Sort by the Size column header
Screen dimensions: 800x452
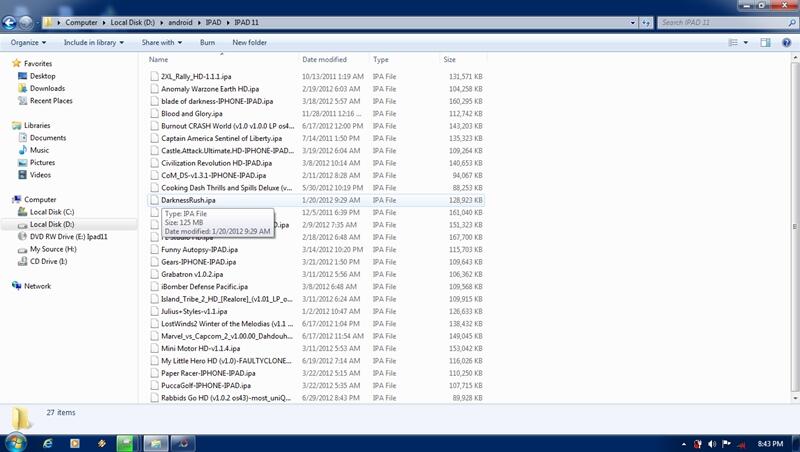click(462, 59)
